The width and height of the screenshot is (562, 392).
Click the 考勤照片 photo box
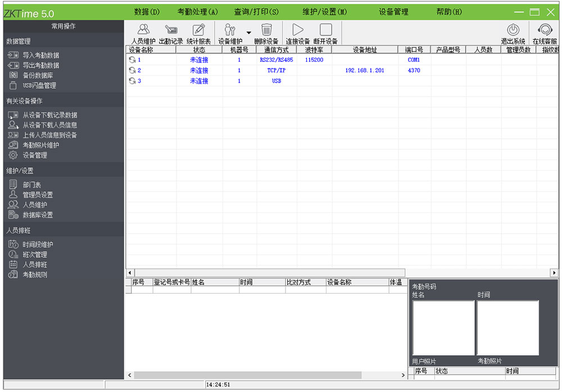tap(508, 328)
